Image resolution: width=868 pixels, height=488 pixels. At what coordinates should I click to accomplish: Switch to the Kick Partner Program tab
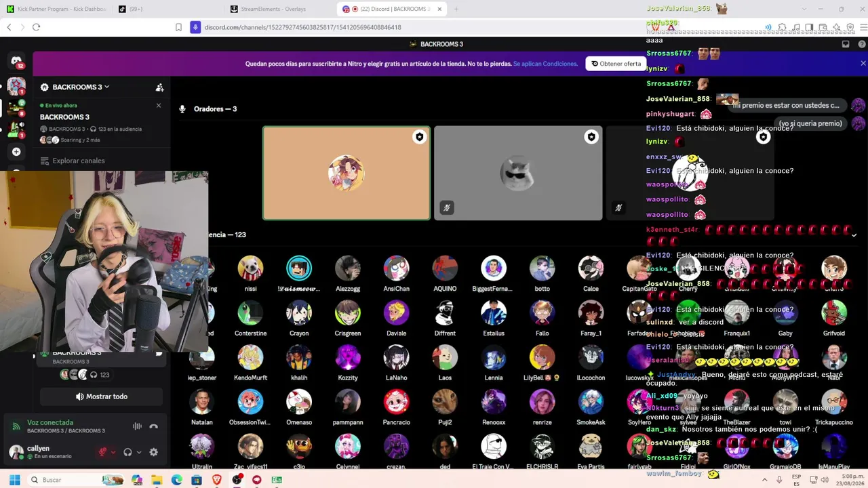click(x=56, y=9)
